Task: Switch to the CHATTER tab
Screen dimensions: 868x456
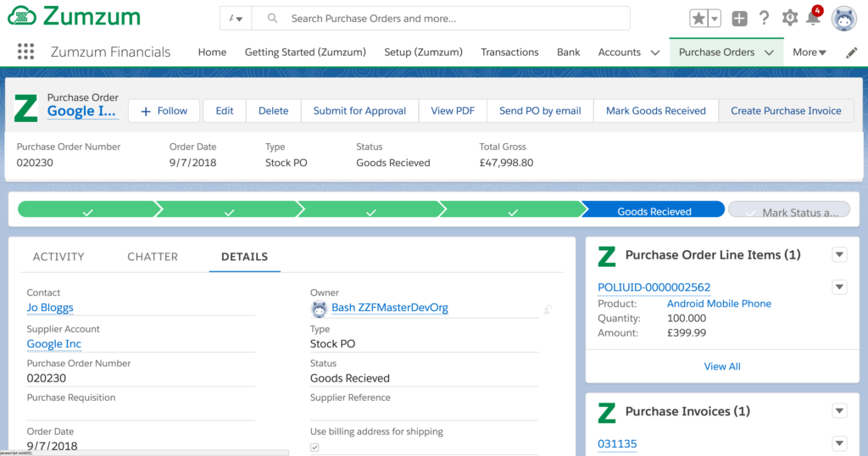Action: [x=153, y=257]
